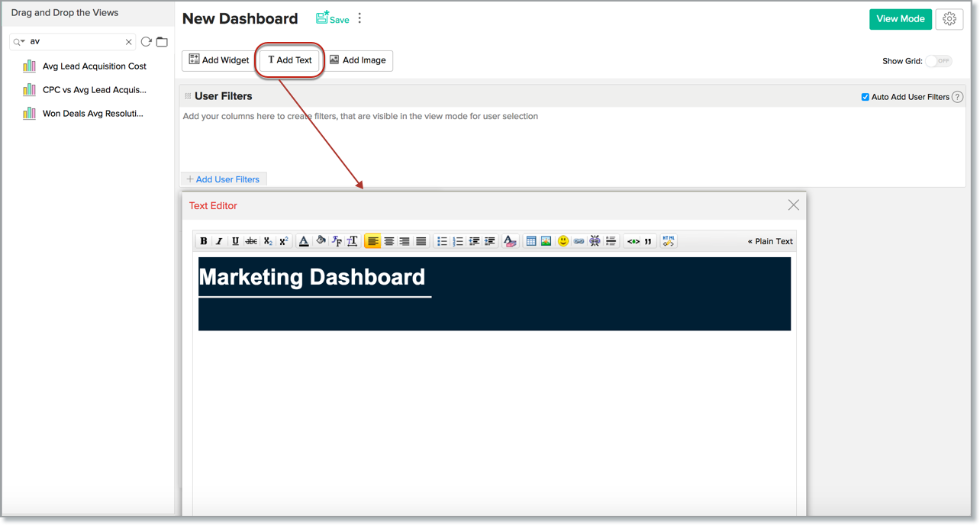Switch to View Mode
Viewport: 980px width, 525px height.
tap(900, 18)
